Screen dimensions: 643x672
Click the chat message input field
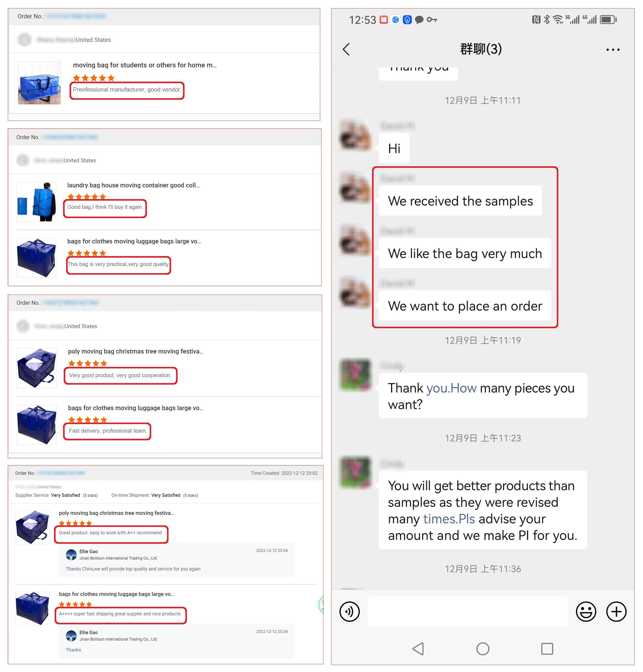click(x=468, y=611)
